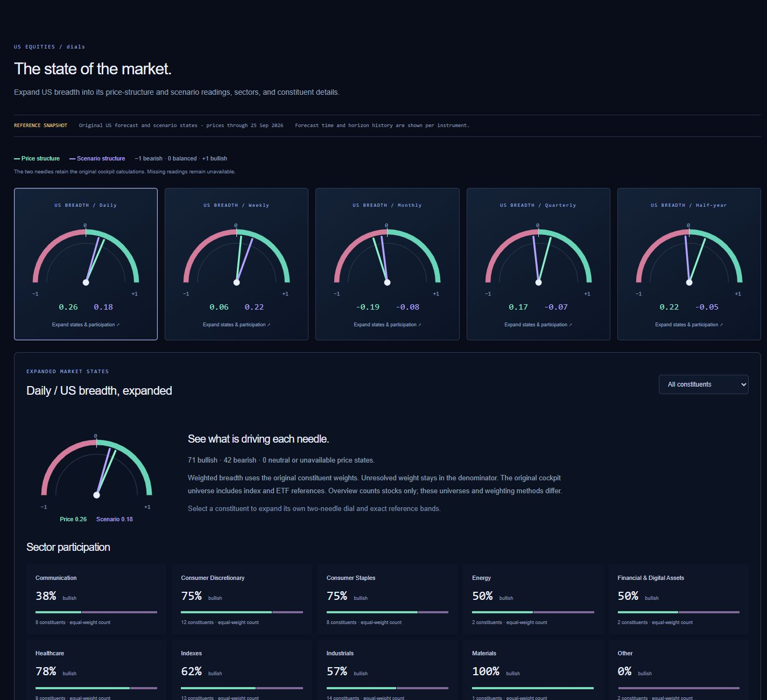The image size is (767, 700).
Task: Choose the US Breadth Quarterly dial card
Action: tap(538, 264)
